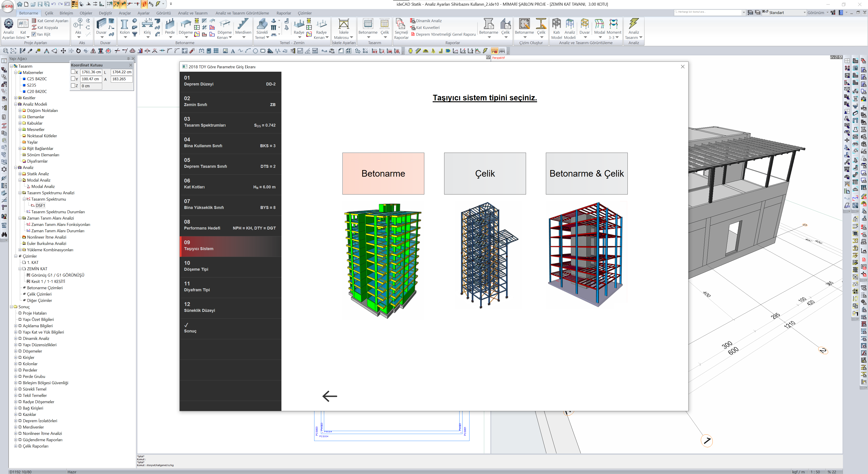This screenshot has height=474, width=868.
Task: Click the back arrow in wizard
Action: (x=330, y=396)
